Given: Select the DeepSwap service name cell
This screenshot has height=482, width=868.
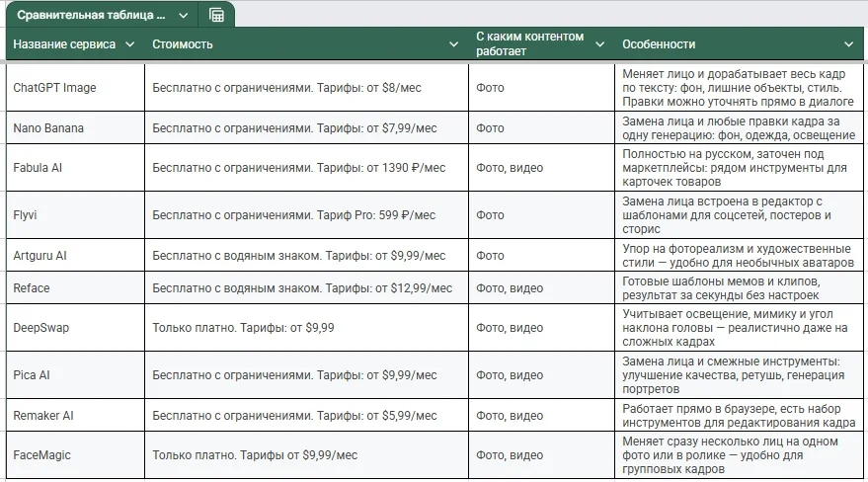Looking at the screenshot, I should (75, 328).
